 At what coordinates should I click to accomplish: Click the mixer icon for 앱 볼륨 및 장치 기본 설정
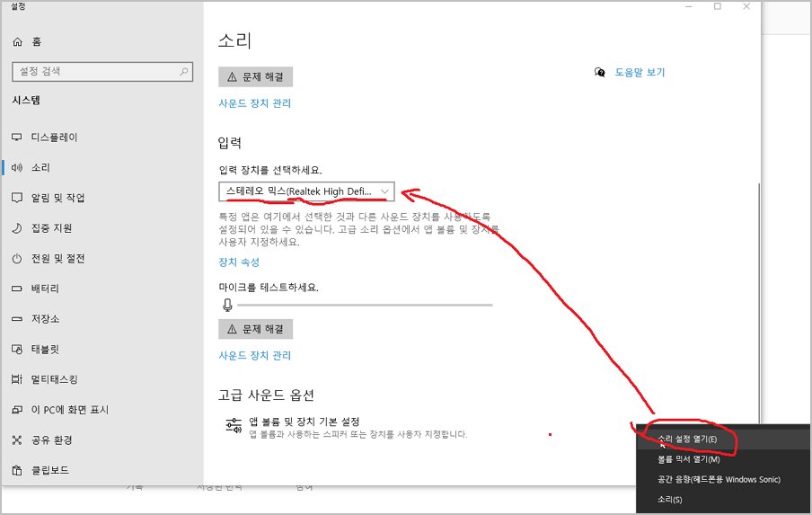[x=234, y=425]
